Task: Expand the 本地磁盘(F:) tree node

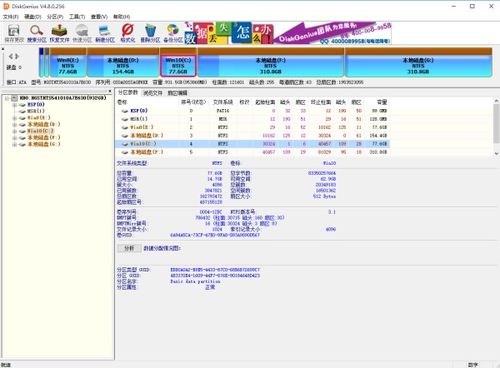Action: pyautogui.click(x=14, y=138)
